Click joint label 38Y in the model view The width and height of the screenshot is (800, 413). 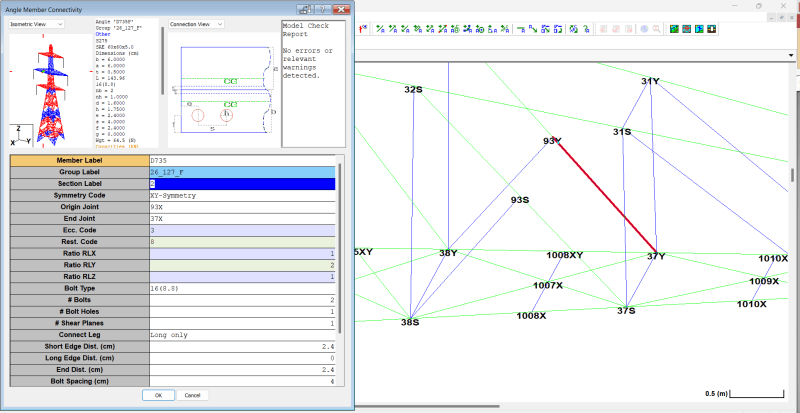448,253
